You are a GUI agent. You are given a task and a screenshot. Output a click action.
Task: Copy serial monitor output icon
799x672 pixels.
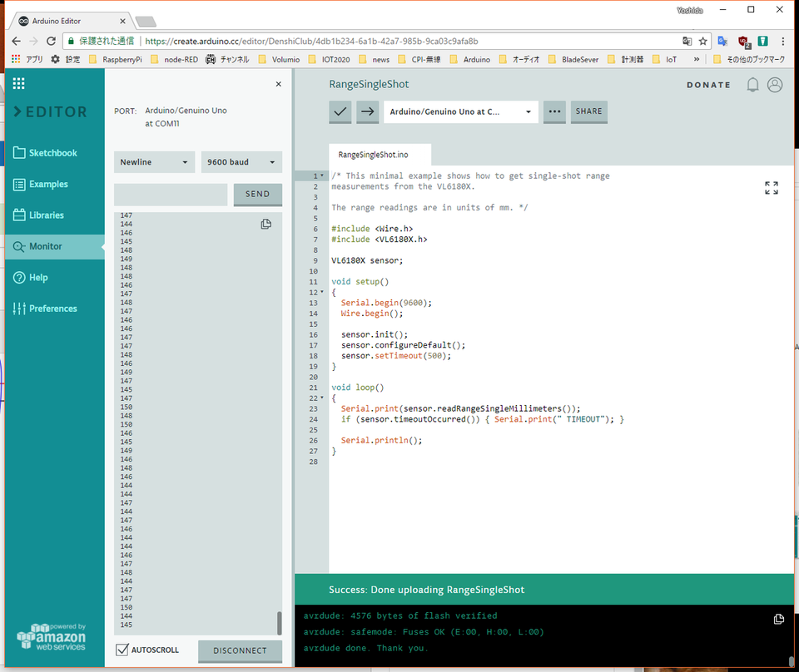click(x=266, y=224)
